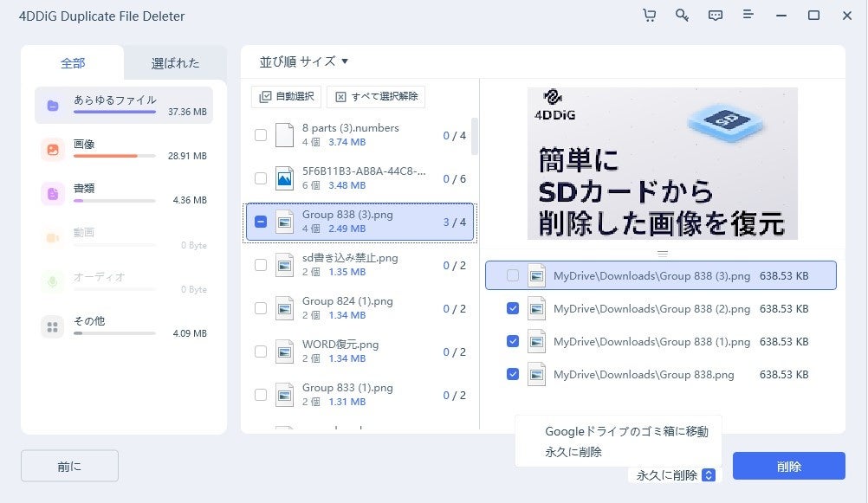
Task: Click the 書類 size progress bar
Action: [x=114, y=200]
